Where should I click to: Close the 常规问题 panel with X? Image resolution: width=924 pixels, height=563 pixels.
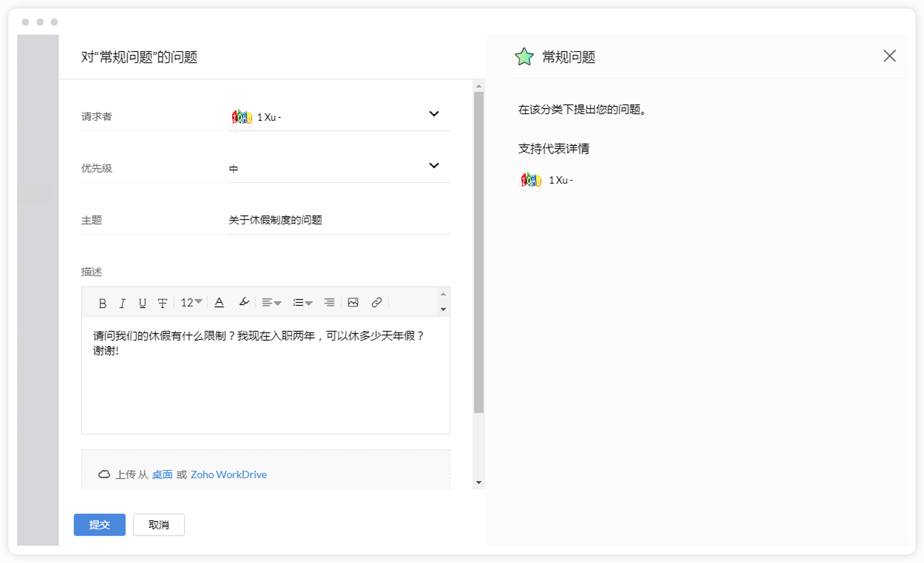pyautogui.click(x=889, y=56)
